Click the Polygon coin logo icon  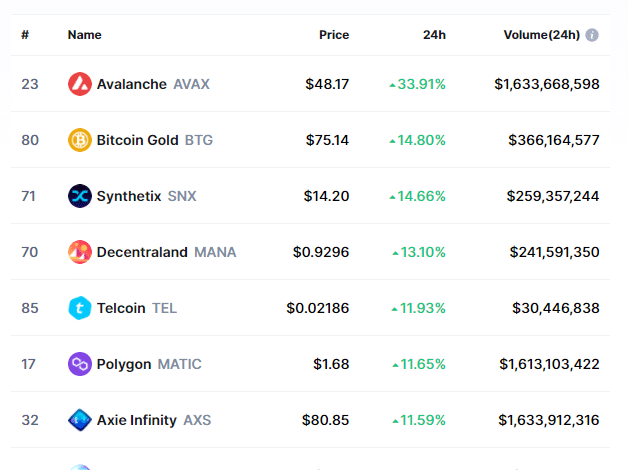(80, 364)
